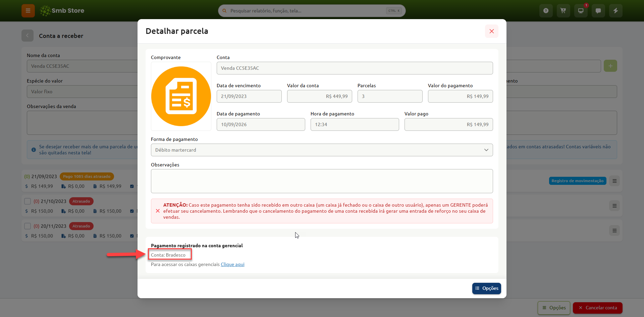Open row menu for 21/09/2023 installment
This screenshot has height=317, width=644.
click(614, 181)
